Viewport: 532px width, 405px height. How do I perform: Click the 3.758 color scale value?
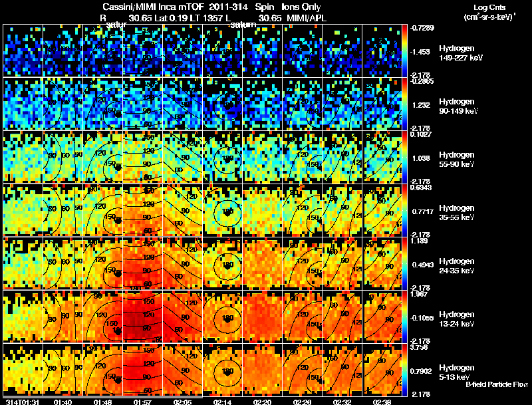(x=419, y=347)
